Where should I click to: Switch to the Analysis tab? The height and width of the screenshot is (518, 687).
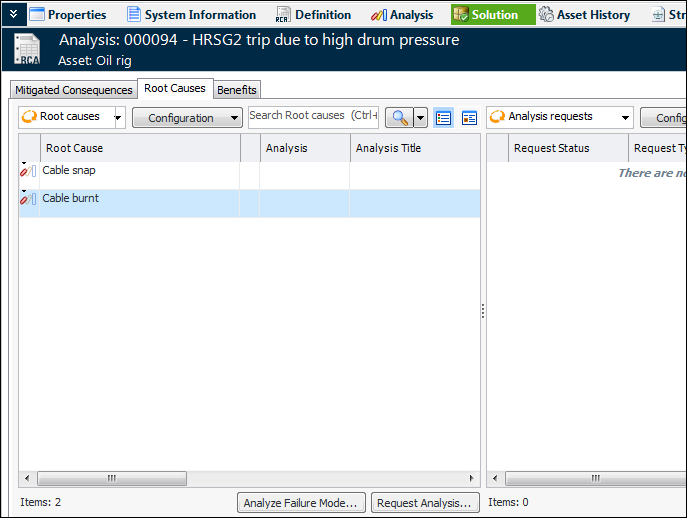[402, 14]
